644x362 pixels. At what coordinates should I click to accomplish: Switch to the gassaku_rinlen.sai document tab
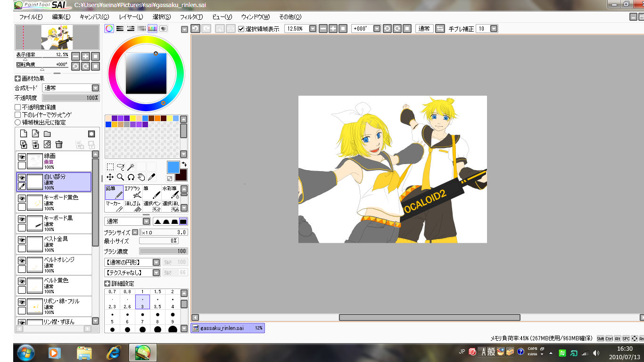click(x=228, y=328)
